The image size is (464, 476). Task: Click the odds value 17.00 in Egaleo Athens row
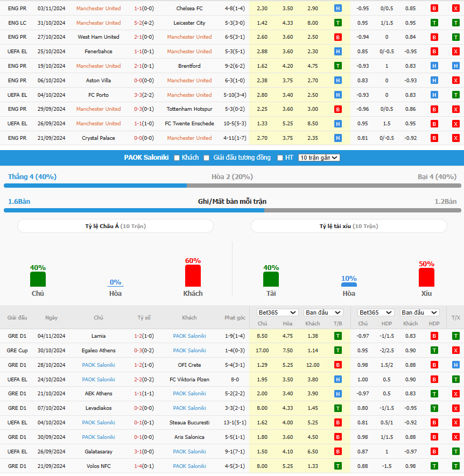pos(262,351)
